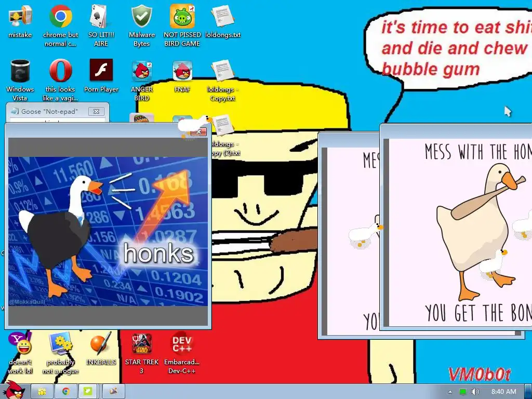Launch the 'Embarcad... Dev-C++' shortcut
This screenshot has width=532, height=399.
tap(182, 353)
